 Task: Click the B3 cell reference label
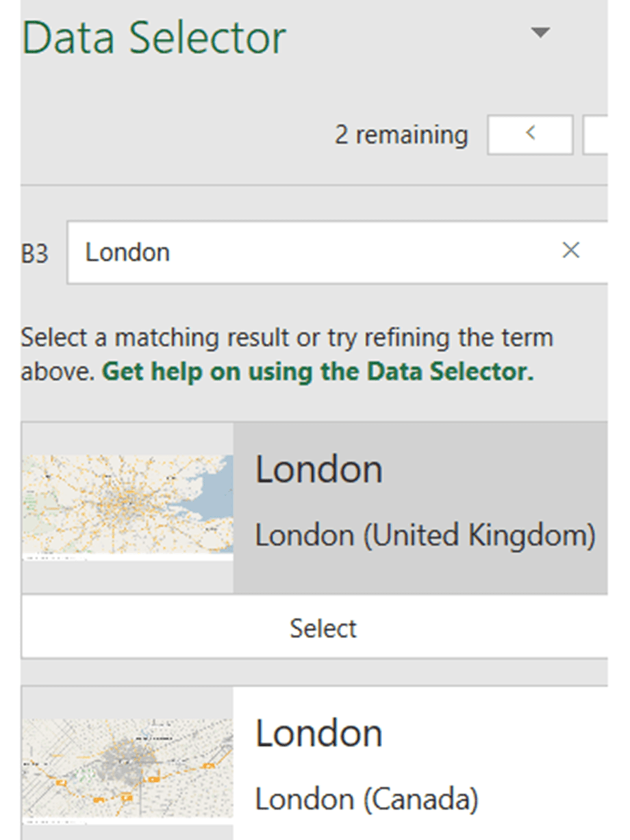(35, 254)
